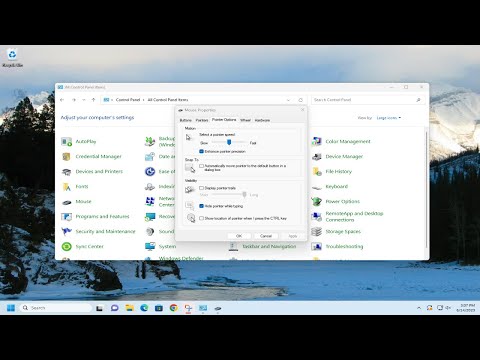Screen dimensions: 480x360
Task: Switch to the Pointers tab
Action: click(202, 120)
